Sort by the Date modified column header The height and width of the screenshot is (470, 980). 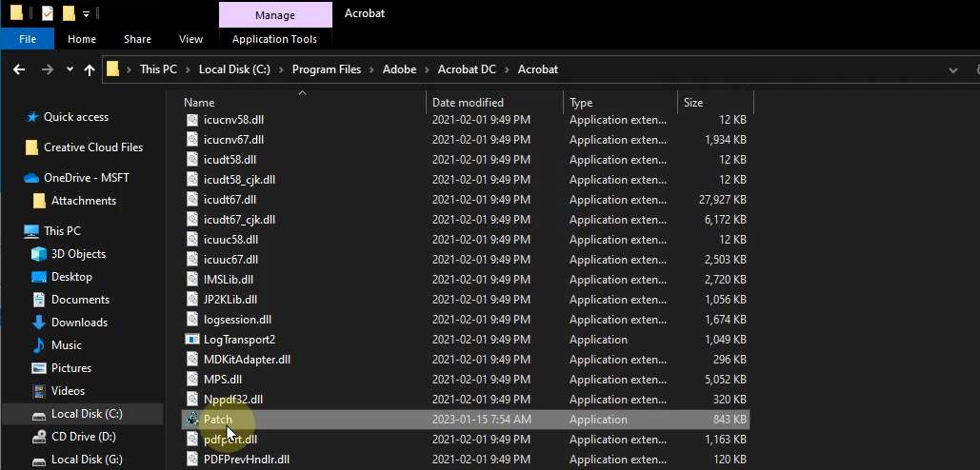click(x=468, y=103)
